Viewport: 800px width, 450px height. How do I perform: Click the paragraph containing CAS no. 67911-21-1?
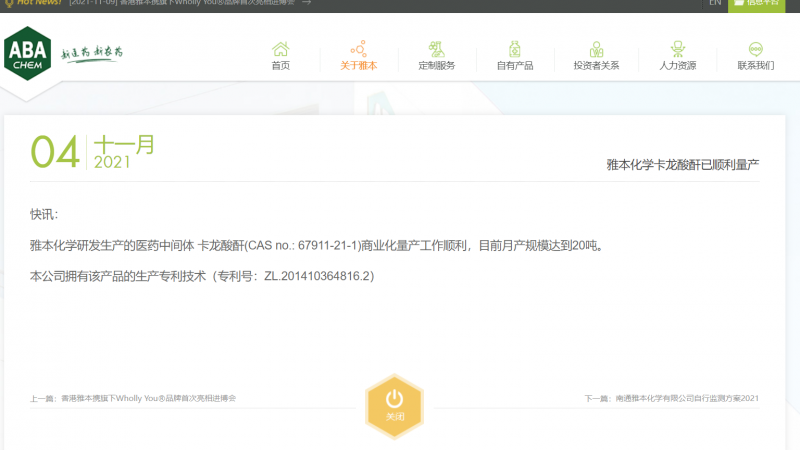[x=317, y=245]
